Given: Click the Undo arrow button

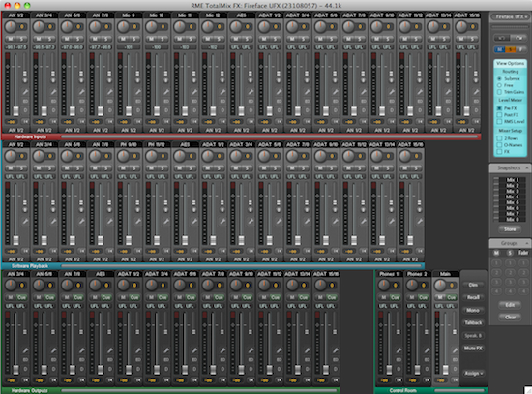Looking at the screenshot, I should (x=502, y=38).
